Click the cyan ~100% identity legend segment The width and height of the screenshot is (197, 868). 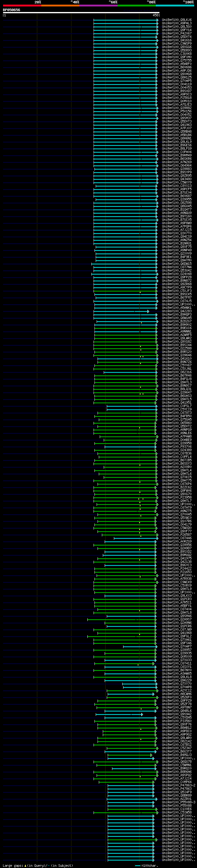click(175, 6)
